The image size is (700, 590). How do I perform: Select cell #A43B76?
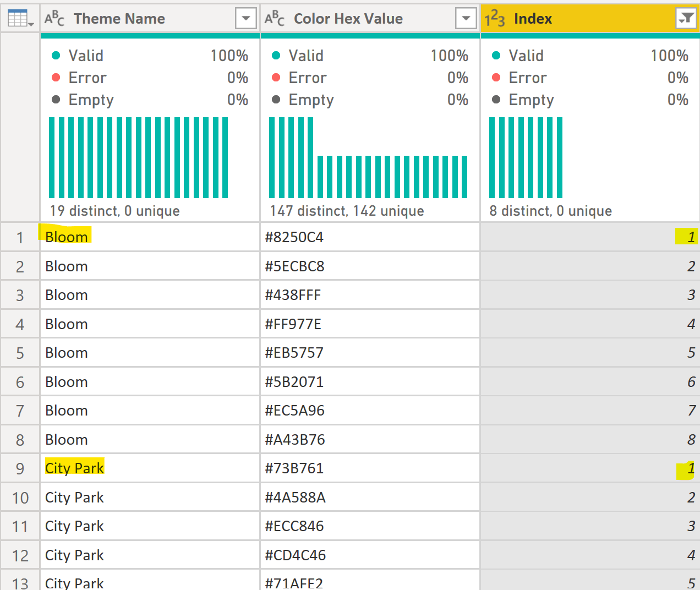[x=370, y=440]
